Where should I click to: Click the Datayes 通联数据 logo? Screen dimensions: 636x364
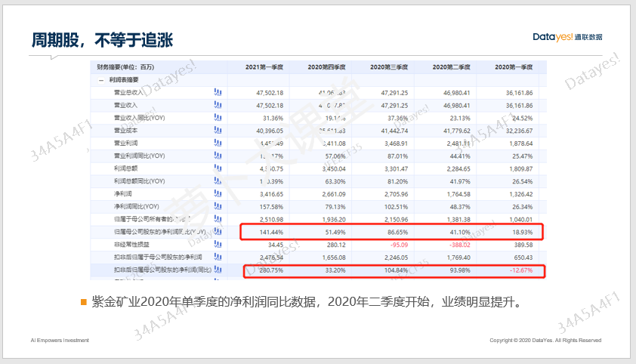(x=567, y=37)
